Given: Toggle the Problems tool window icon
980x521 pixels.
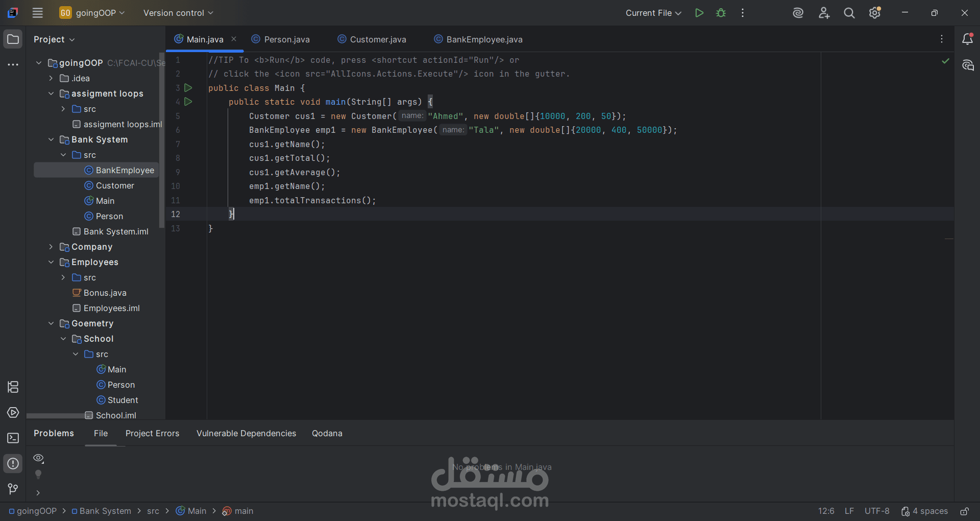Looking at the screenshot, I should (13, 464).
